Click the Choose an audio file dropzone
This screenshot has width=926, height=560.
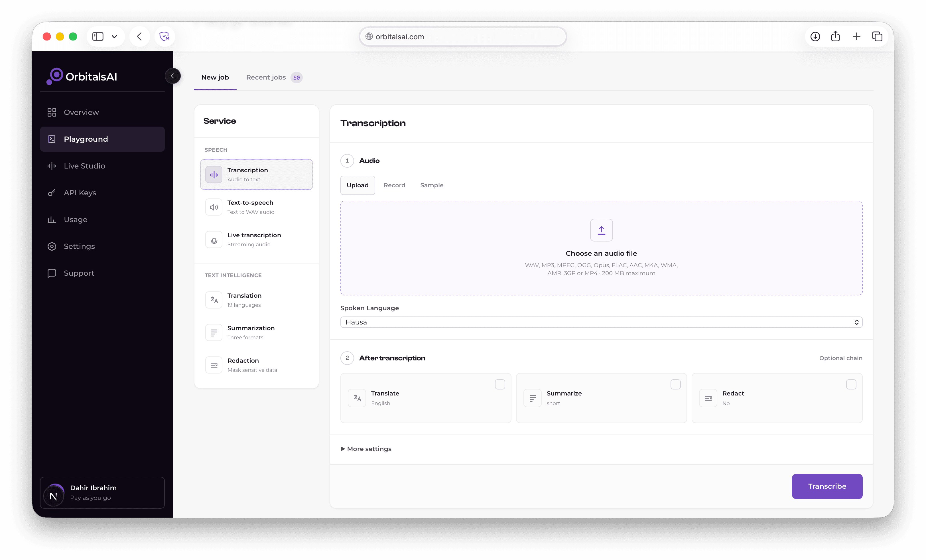[x=601, y=248]
